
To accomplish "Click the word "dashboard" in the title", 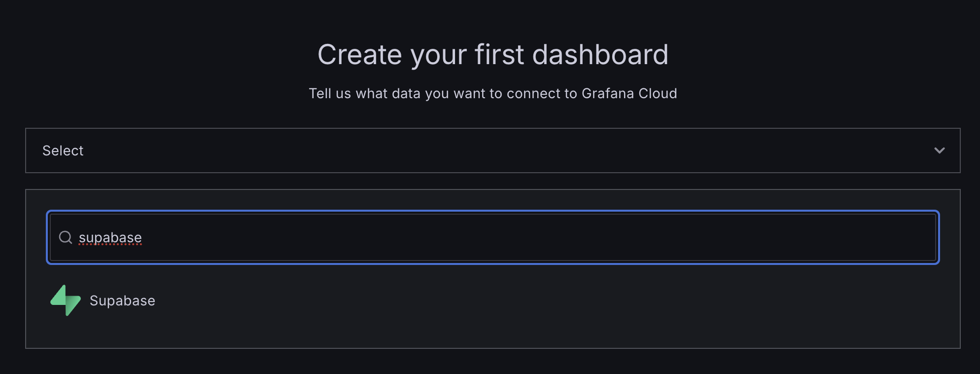I will (600, 54).
